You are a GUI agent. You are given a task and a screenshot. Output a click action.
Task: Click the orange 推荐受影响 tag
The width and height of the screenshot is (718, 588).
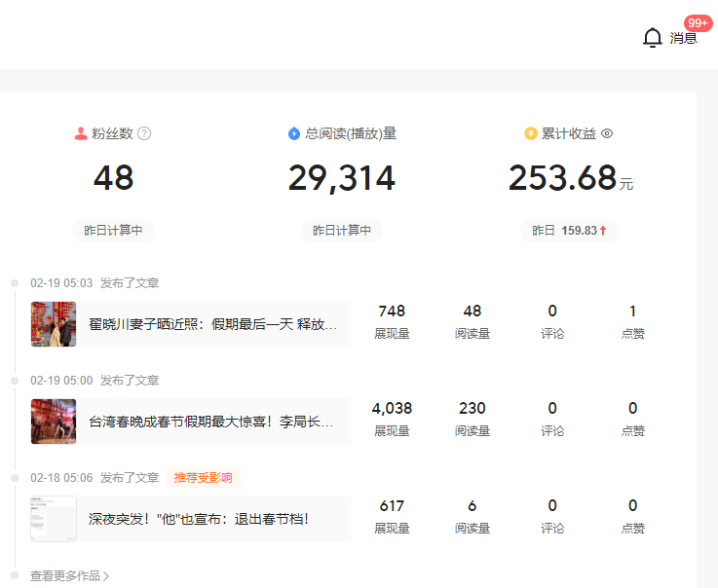coord(204,478)
